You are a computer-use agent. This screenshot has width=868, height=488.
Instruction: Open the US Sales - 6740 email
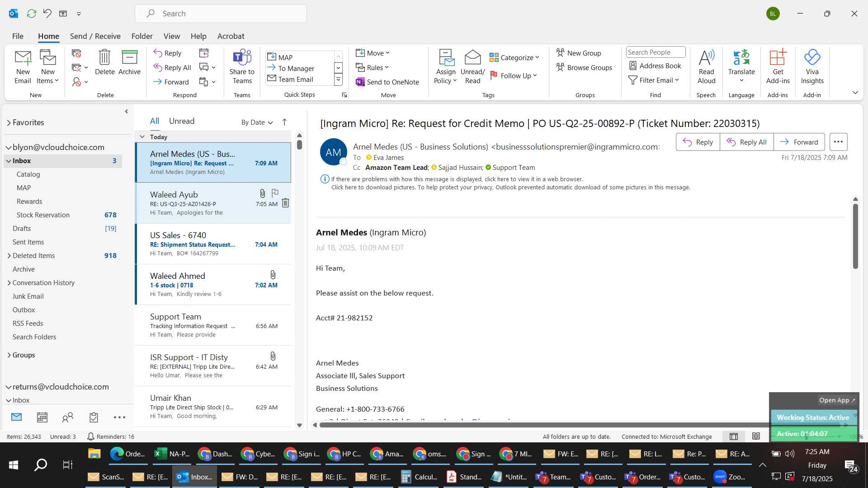tap(213, 244)
